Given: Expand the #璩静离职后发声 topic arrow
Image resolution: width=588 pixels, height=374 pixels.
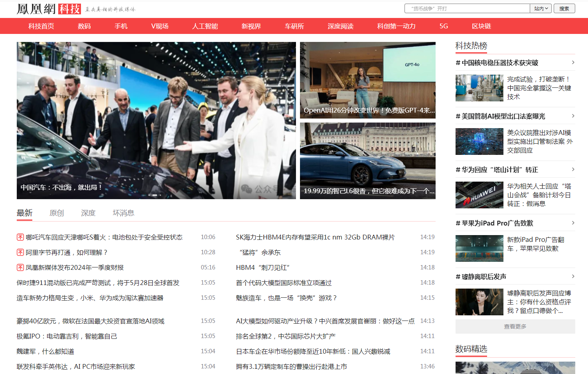Looking at the screenshot, I should [573, 276].
